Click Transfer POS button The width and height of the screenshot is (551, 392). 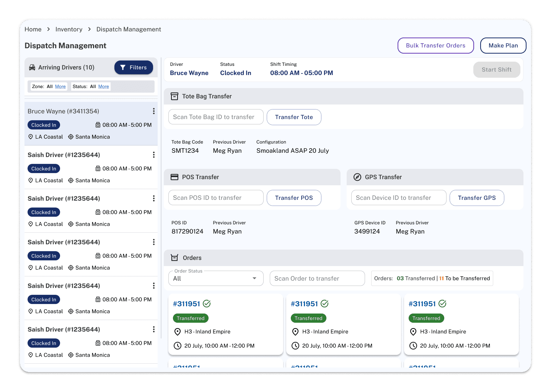[x=294, y=198]
